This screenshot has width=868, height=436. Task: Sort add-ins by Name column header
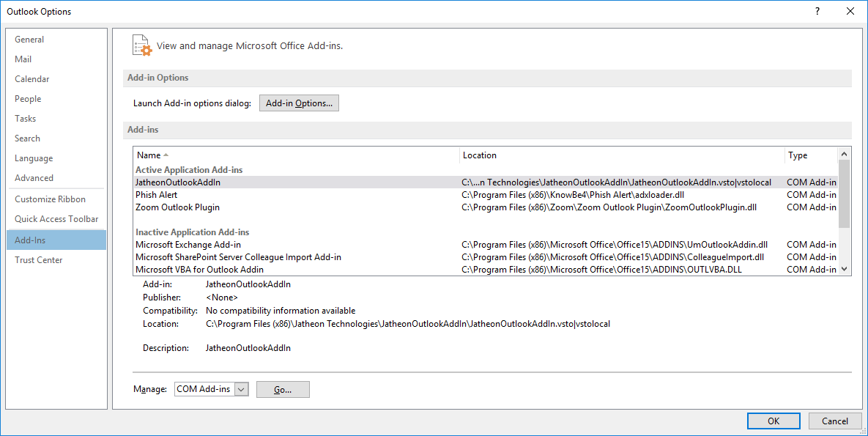click(x=296, y=155)
